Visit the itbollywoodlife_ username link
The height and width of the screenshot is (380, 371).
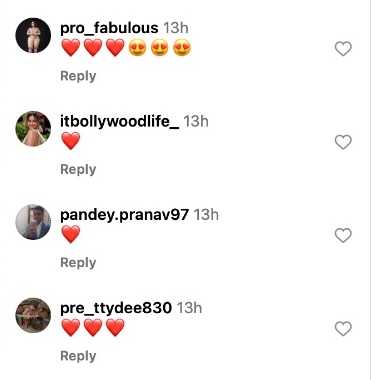point(119,121)
